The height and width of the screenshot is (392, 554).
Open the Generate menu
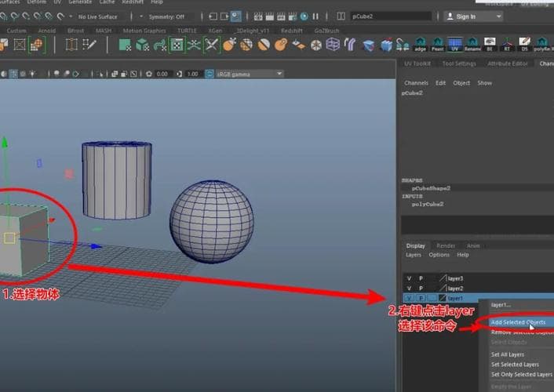(80, 2)
